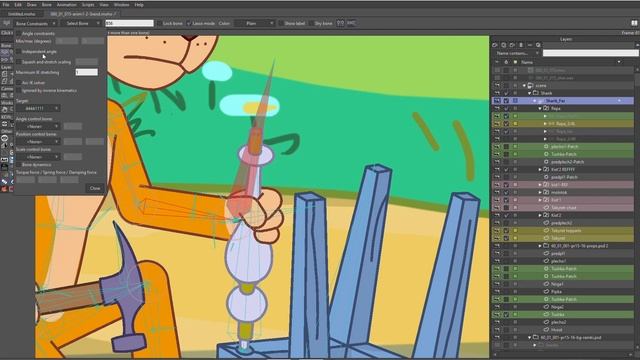Open the Edit menu
Screen dimensions: 640x360
click(x=18, y=4)
